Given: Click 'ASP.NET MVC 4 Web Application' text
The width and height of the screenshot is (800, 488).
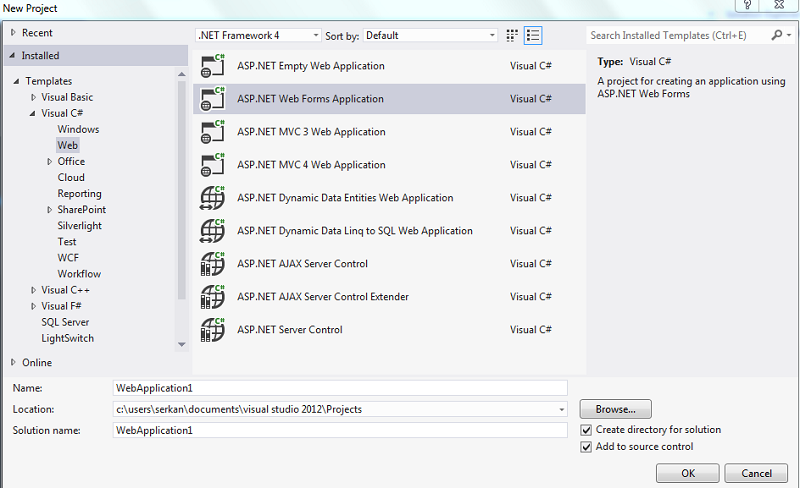Looking at the screenshot, I should pyautogui.click(x=311, y=165).
